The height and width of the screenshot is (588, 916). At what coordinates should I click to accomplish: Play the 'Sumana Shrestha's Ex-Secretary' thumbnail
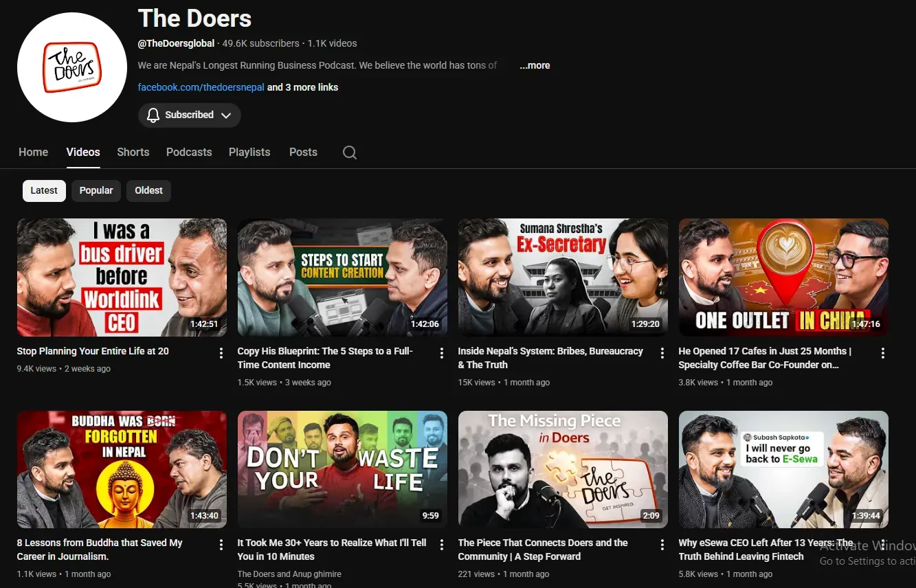[563, 278]
